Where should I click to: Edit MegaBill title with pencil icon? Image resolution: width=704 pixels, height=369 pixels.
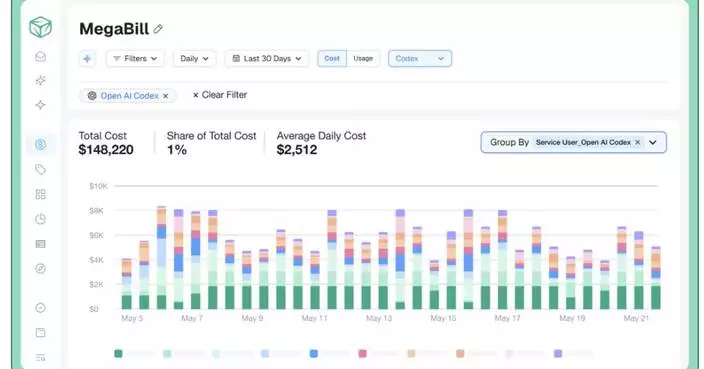[158, 29]
